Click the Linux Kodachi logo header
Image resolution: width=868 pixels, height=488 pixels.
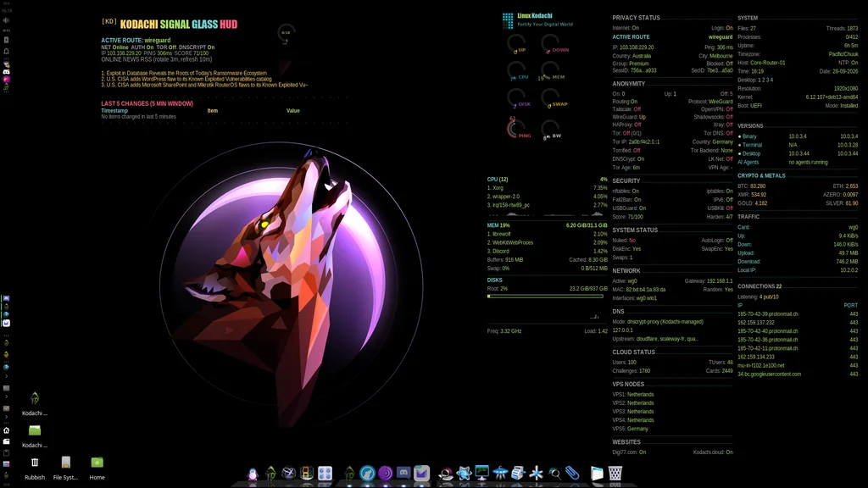pyautogui.click(x=537, y=20)
